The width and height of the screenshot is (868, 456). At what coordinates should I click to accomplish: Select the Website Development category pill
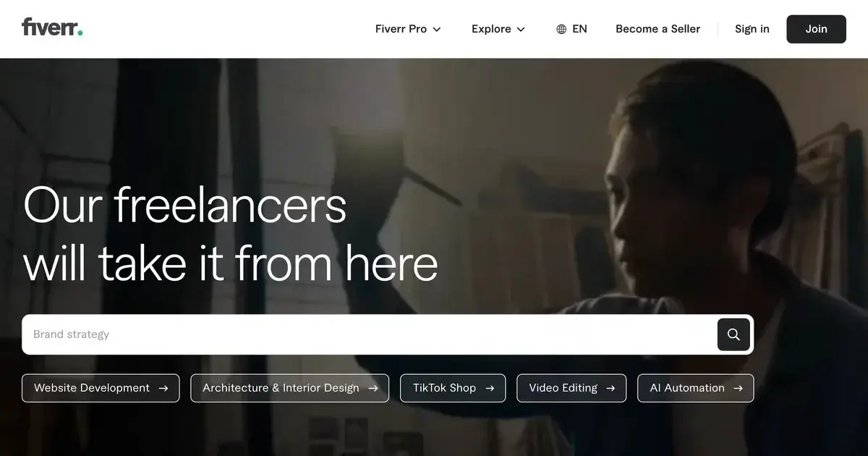pos(101,388)
